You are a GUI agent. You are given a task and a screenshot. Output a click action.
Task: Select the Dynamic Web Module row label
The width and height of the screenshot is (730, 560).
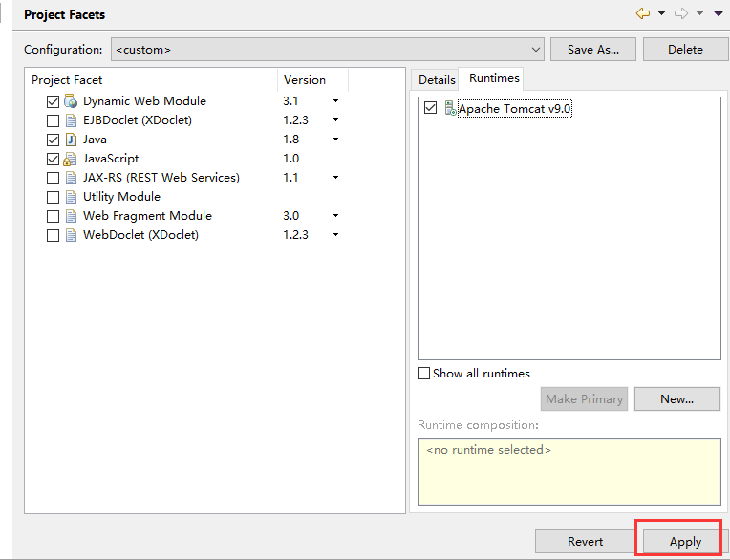tap(144, 101)
